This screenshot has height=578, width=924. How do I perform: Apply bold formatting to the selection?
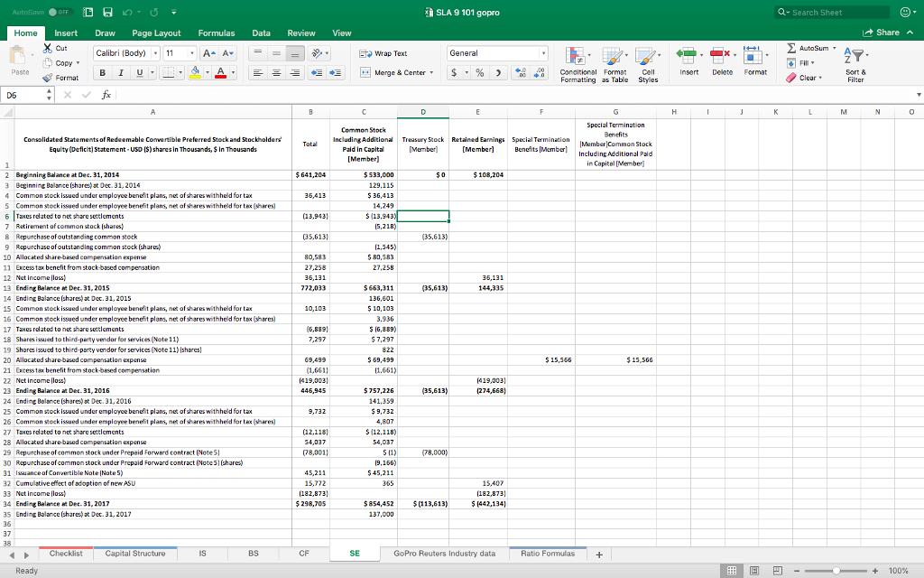coord(101,72)
